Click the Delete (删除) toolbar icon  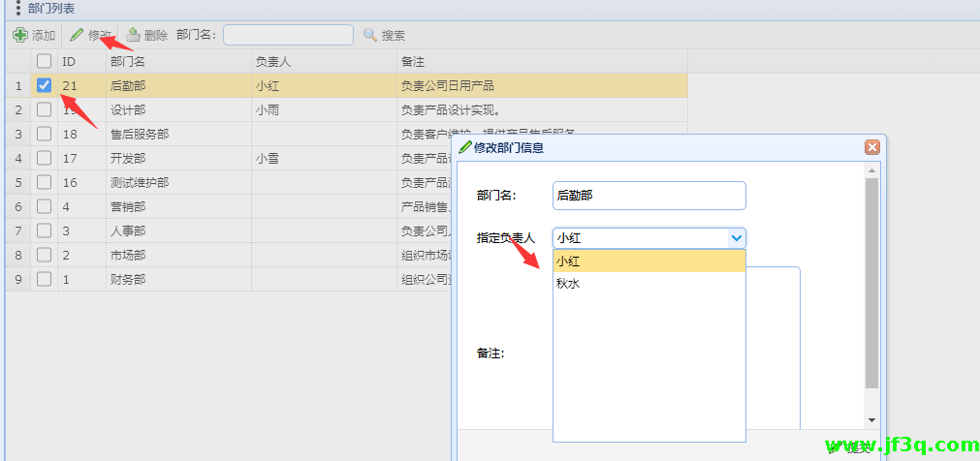pos(133,35)
